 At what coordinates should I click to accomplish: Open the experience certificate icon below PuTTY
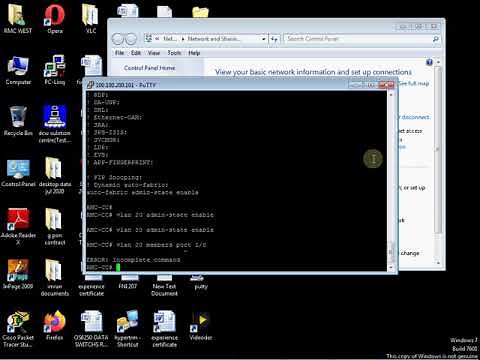click(91, 286)
